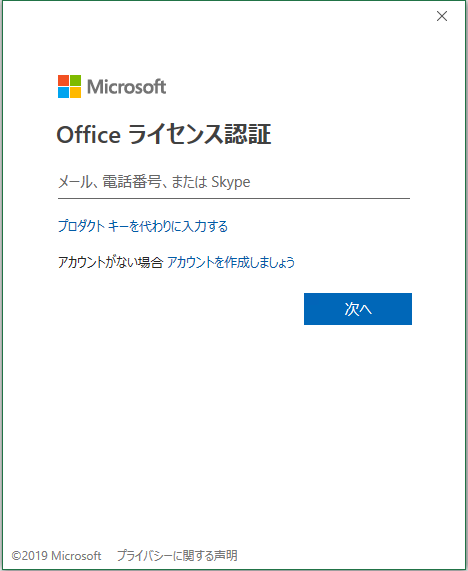Click the underline of the sign-in field
The width and height of the screenshot is (468, 571).
[x=234, y=198]
